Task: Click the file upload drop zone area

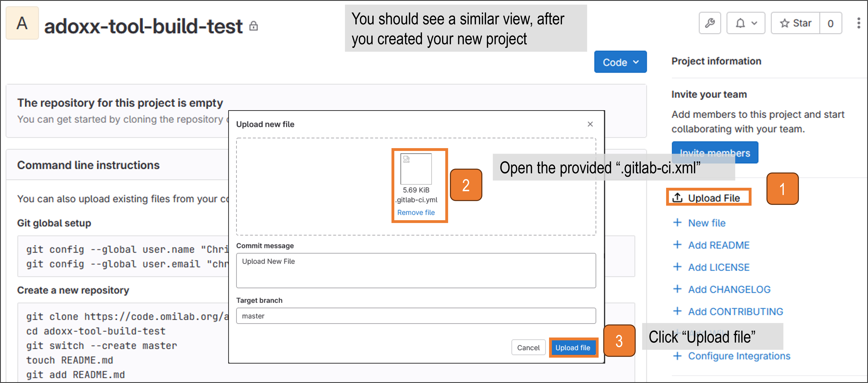Action: tap(416, 186)
